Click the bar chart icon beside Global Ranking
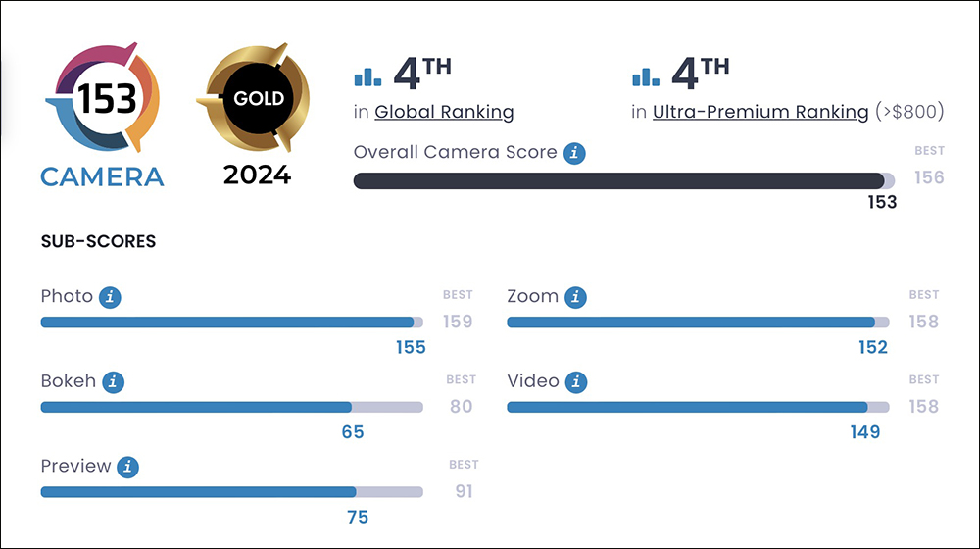Screen dimensions: 980x549 click(367, 76)
